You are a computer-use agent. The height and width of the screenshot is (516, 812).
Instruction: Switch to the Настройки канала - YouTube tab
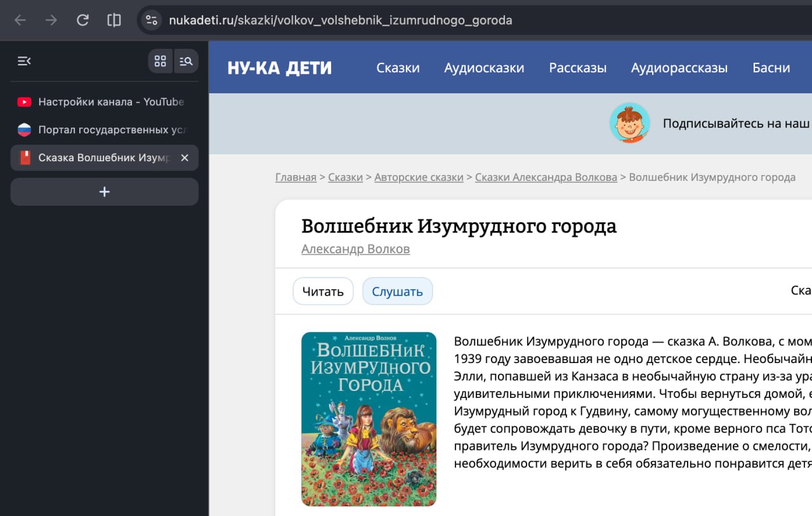click(x=105, y=102)
